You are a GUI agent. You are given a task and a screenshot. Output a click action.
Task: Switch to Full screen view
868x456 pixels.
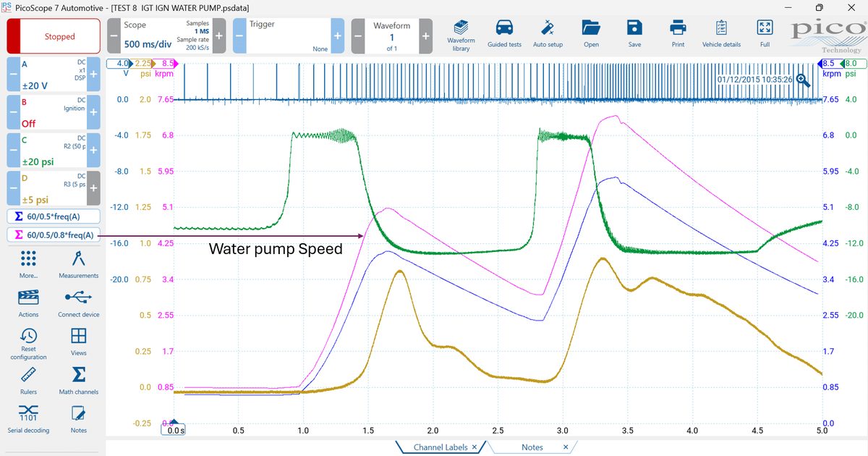tap(765, 35)
